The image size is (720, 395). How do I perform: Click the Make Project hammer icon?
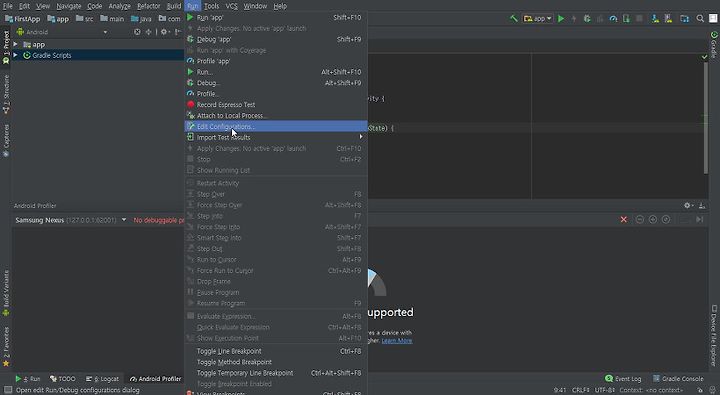click(514, 19)
